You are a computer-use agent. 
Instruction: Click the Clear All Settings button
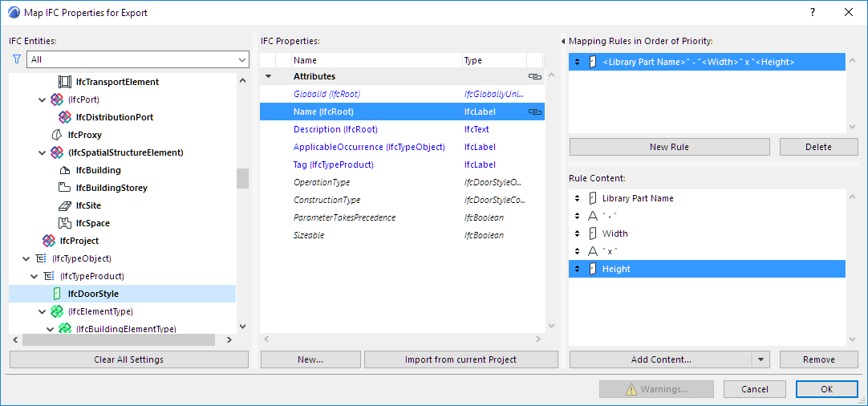click(x=128, y=359)
